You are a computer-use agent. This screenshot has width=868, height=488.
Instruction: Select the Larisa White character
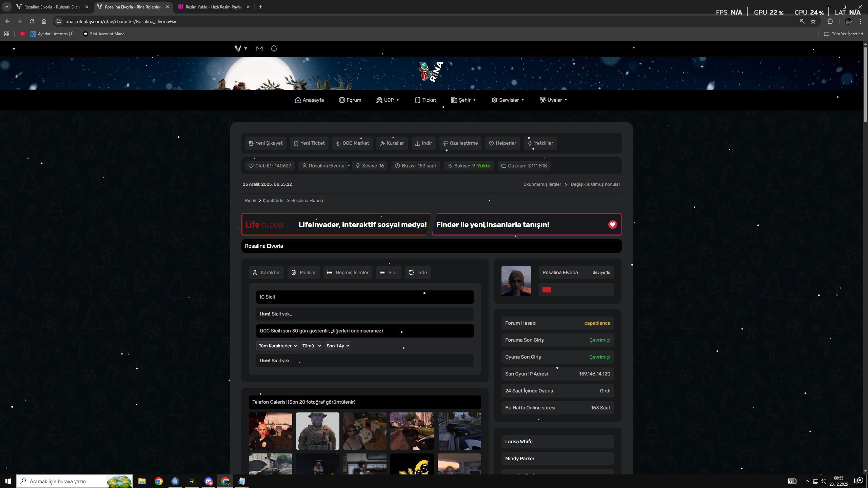(x=558, y=442)
